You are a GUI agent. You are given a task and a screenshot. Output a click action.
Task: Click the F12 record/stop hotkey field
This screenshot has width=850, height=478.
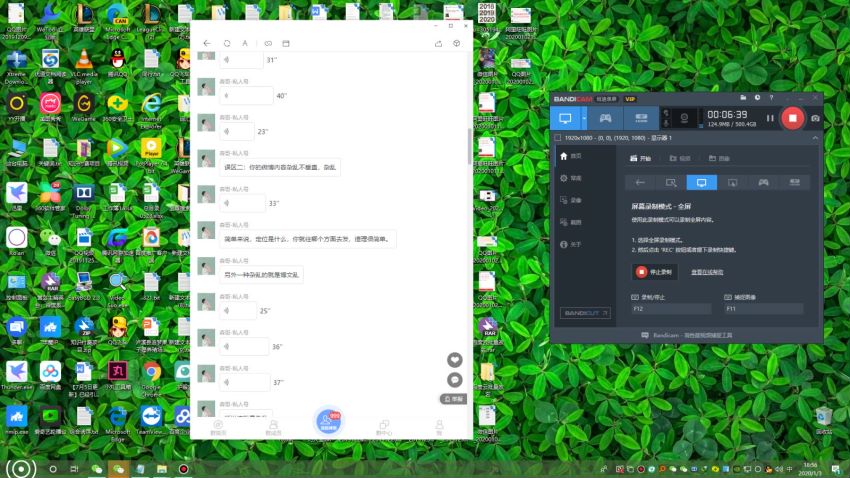(x=671, y=308)
